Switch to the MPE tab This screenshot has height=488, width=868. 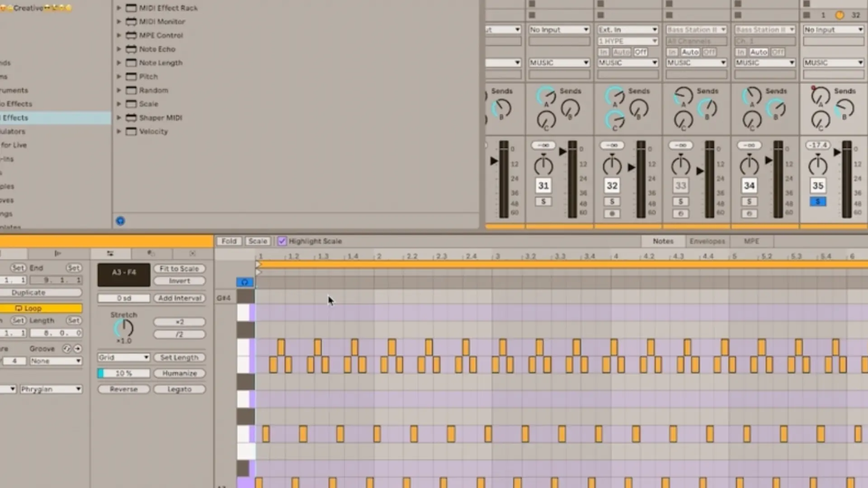pos(751,241)
